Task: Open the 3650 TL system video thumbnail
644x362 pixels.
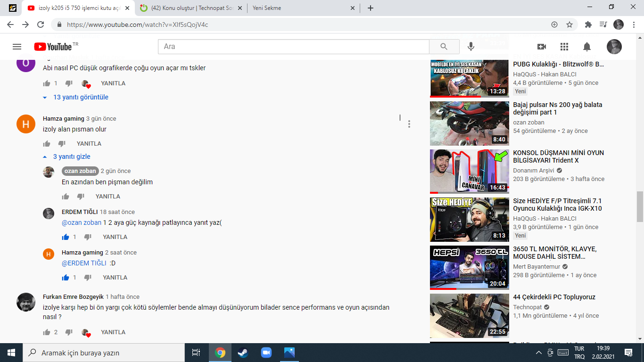Action: 470,268
